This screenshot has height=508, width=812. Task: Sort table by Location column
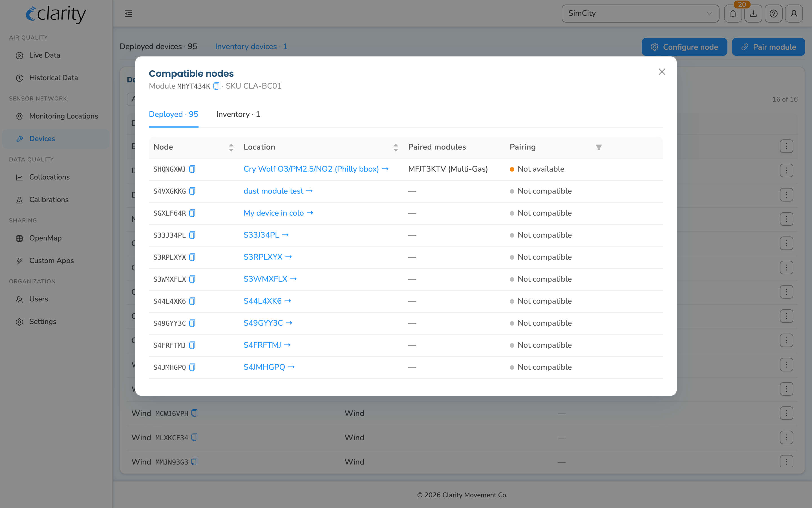click(396, 147)
